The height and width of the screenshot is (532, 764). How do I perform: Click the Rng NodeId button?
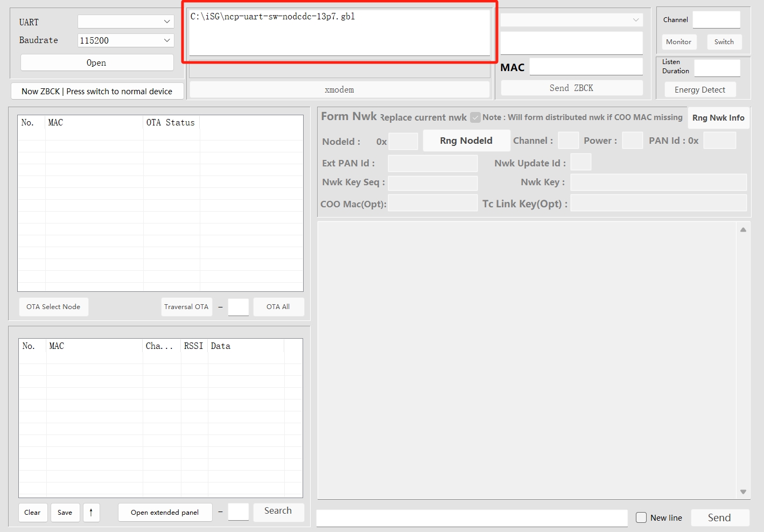[x=466, y=141]
